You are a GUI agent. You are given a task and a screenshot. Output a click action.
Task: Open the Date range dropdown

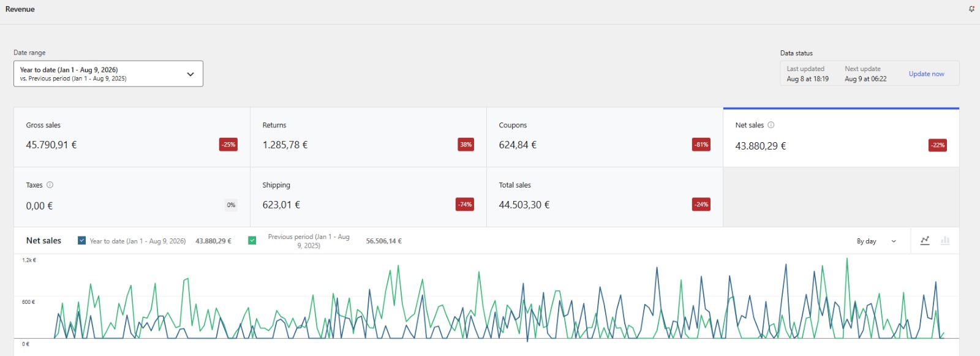tap(108, 74)
